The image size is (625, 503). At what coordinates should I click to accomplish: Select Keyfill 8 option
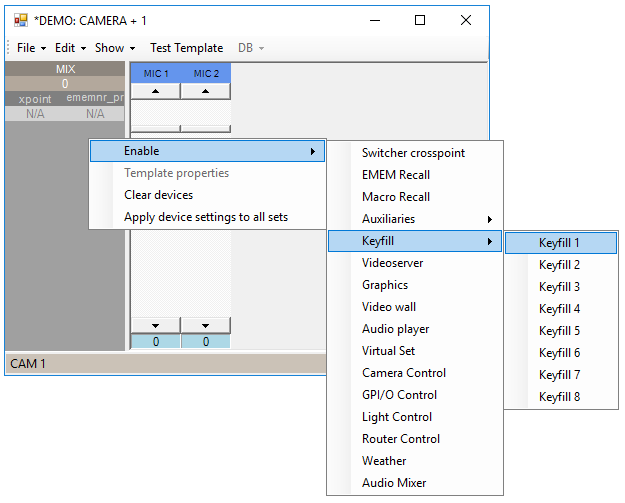tap(560, 397)
